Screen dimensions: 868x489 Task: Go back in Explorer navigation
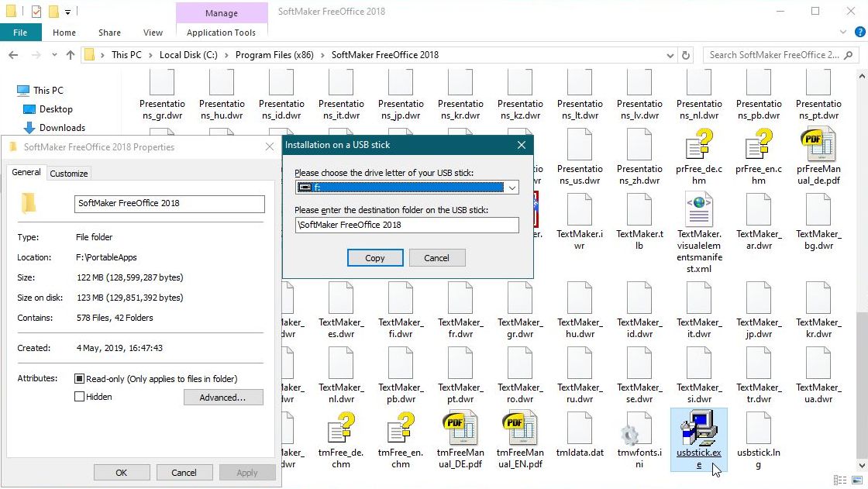coord(13,55)
